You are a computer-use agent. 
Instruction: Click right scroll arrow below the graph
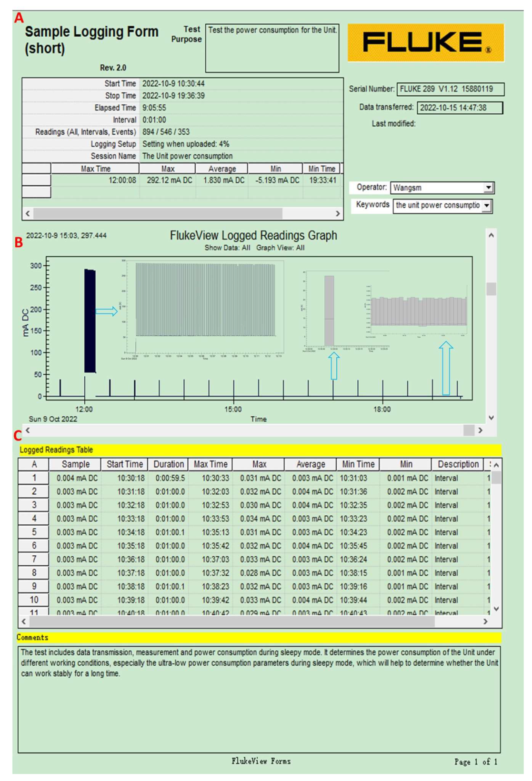pos(480,430)
